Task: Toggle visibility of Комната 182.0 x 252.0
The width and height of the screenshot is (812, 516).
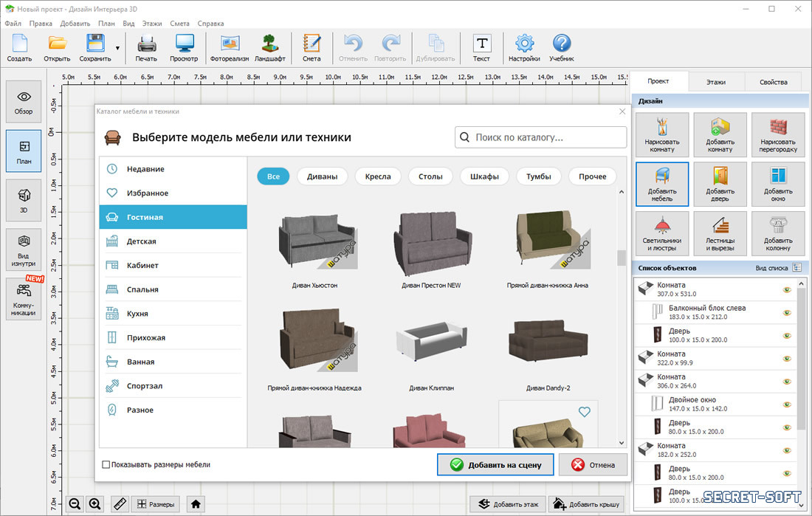Action: coord(787,450)
